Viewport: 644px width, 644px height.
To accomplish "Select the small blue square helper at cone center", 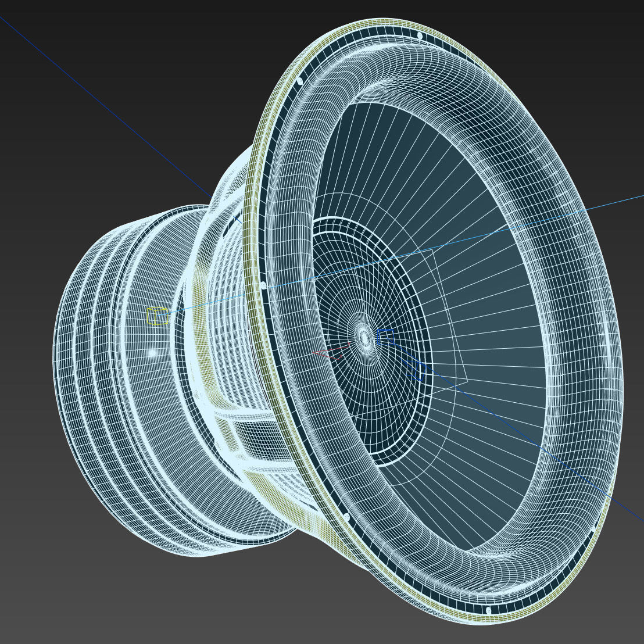I will click(386, 337).
